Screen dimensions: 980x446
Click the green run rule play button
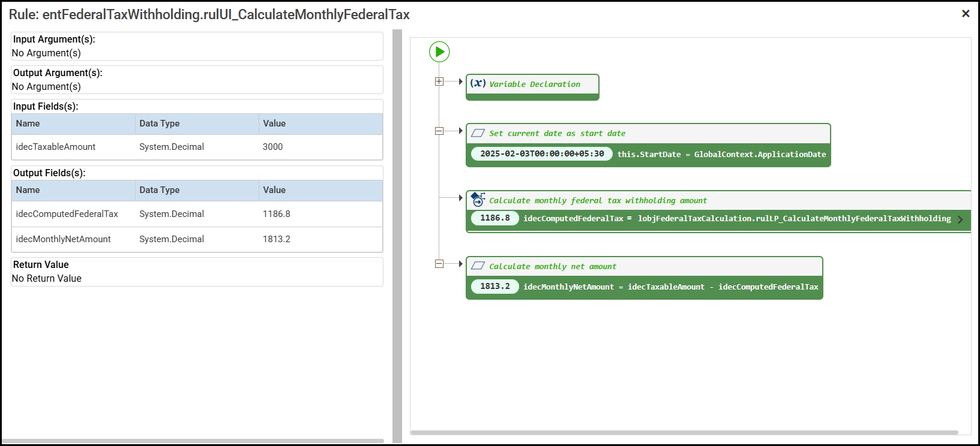point(439,52)
